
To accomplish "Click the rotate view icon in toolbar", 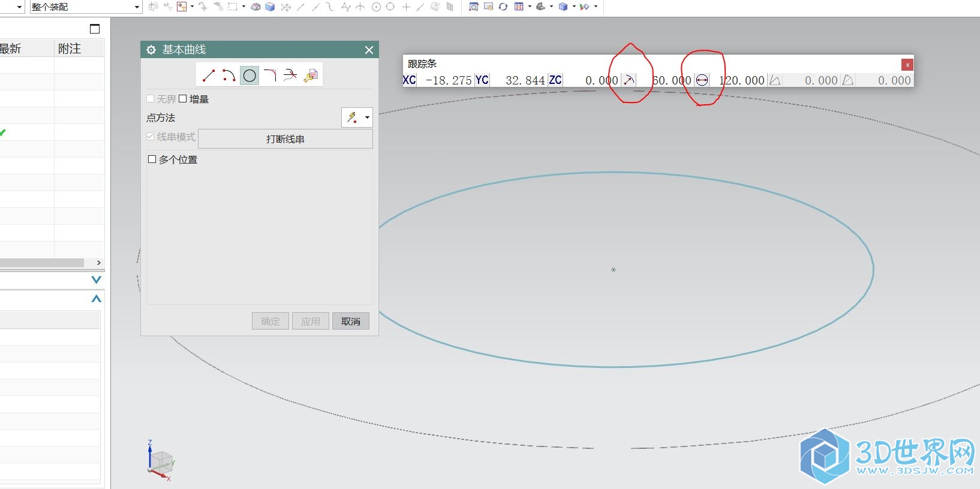I will [503, 7].
